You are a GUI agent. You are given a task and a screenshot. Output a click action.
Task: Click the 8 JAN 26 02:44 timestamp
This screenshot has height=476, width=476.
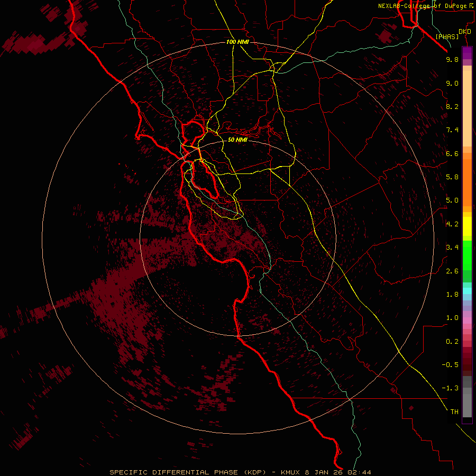point(338,472)
